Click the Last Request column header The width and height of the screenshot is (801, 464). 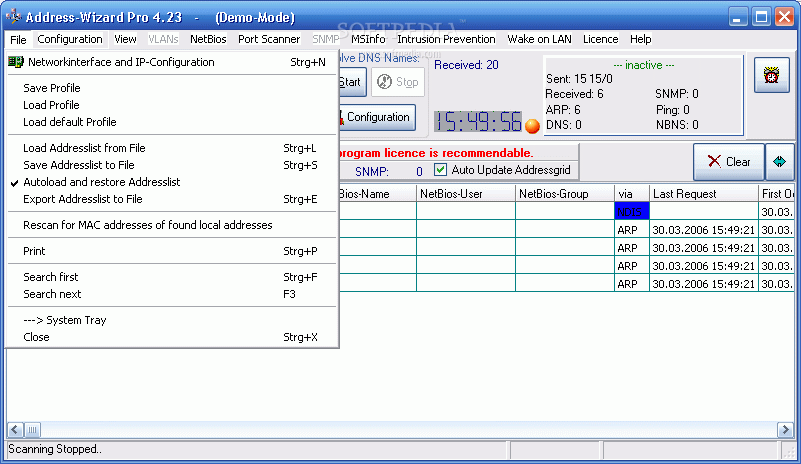pyautogui.click(x=704, y=194)
